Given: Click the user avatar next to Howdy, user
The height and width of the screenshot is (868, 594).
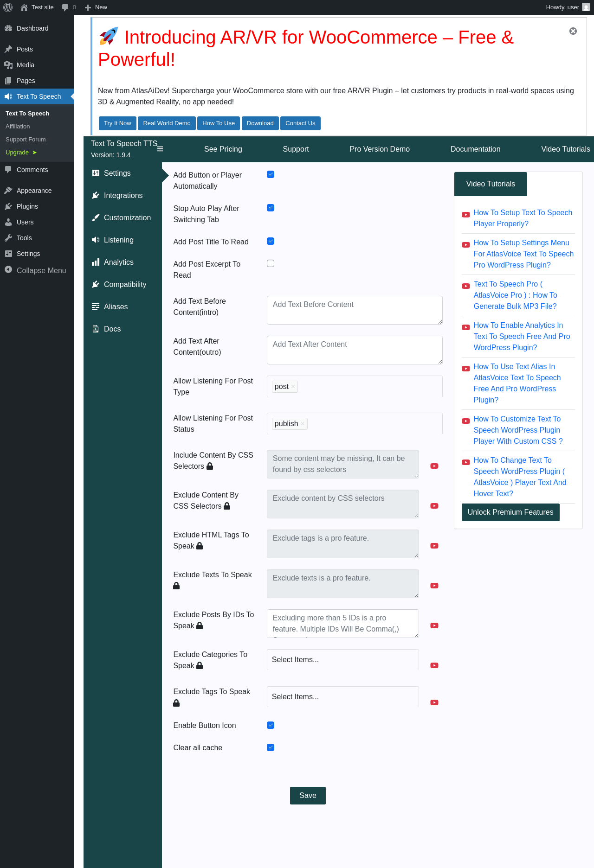Looking at the screenshot, I should tap(586, 7).
